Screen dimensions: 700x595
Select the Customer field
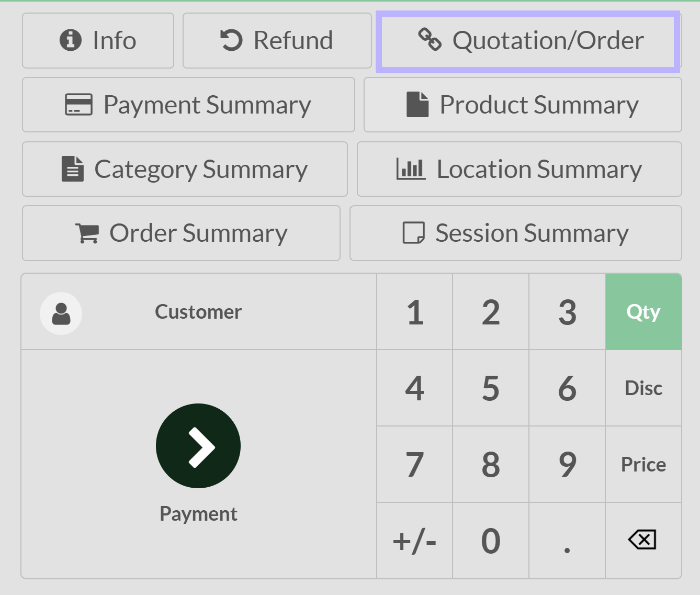(x=198, y=311)
